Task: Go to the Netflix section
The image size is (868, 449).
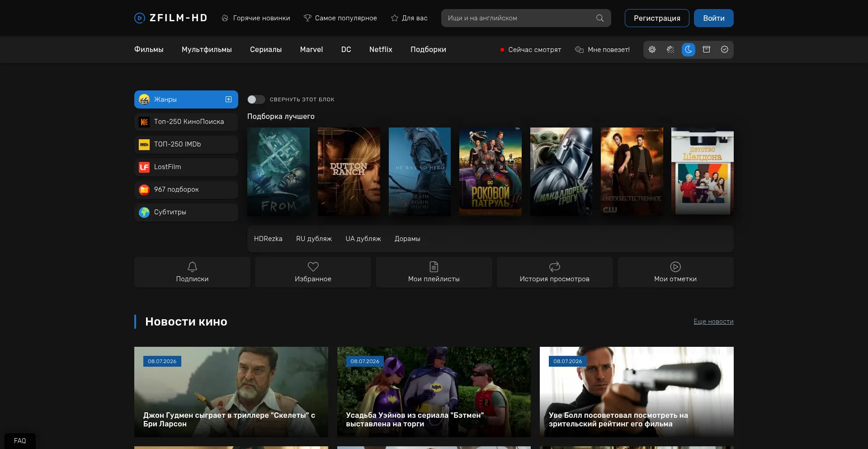Action: (381, 49)
